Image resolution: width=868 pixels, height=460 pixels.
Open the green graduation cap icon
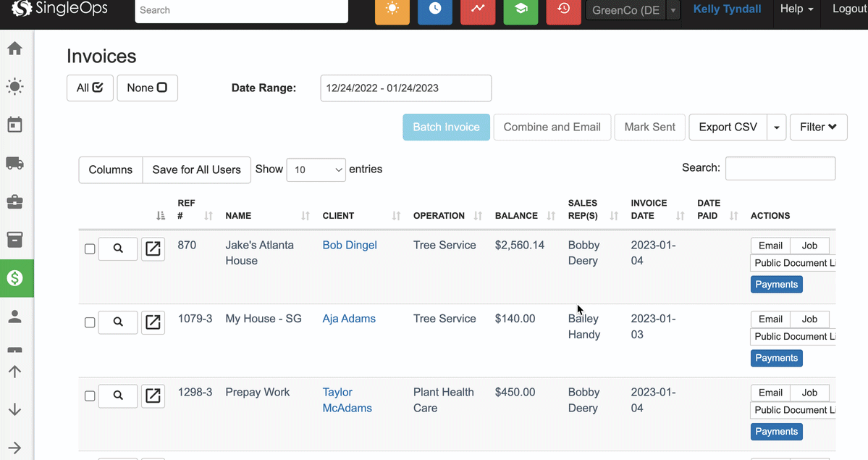click(521, 10)
